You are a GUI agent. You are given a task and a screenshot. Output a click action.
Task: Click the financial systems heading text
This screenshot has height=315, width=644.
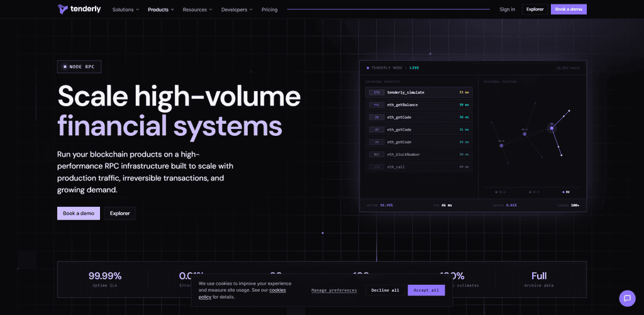(170, 127)
